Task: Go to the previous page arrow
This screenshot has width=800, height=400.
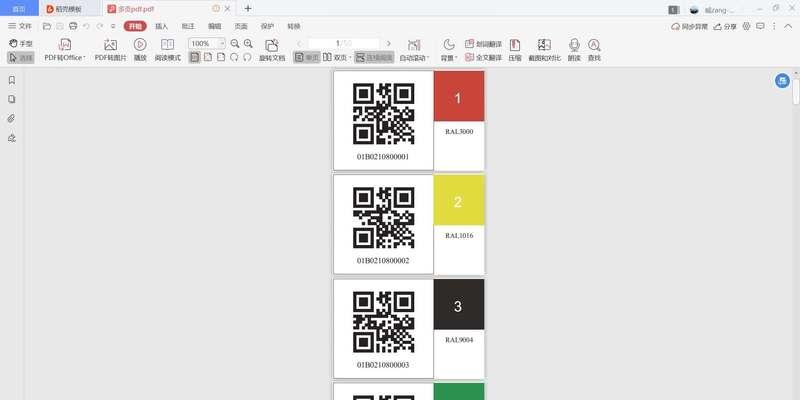Action: pos(299,43)
